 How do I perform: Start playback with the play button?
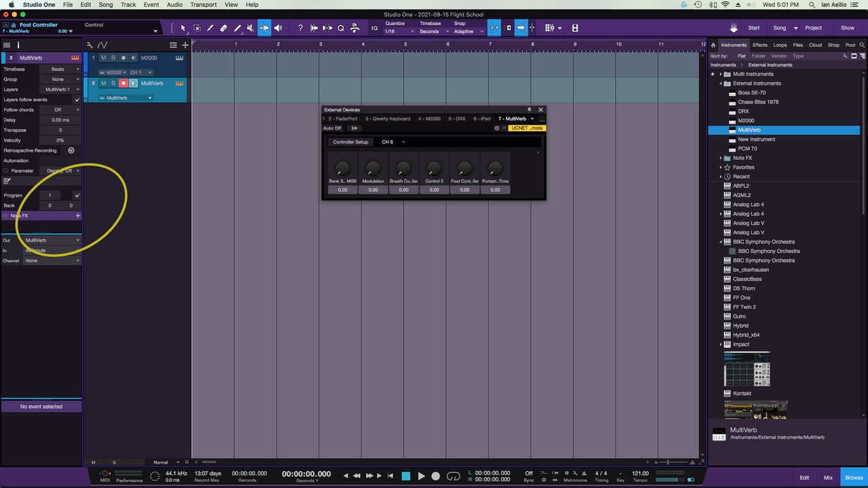421,476
